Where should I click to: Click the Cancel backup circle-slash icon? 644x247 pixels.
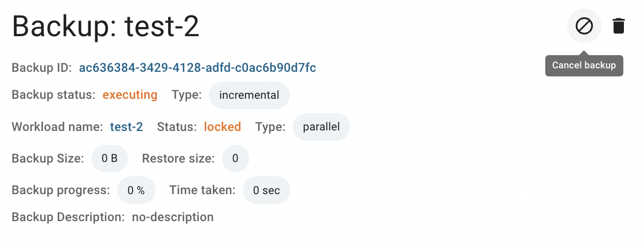click(x=584, y=26)
